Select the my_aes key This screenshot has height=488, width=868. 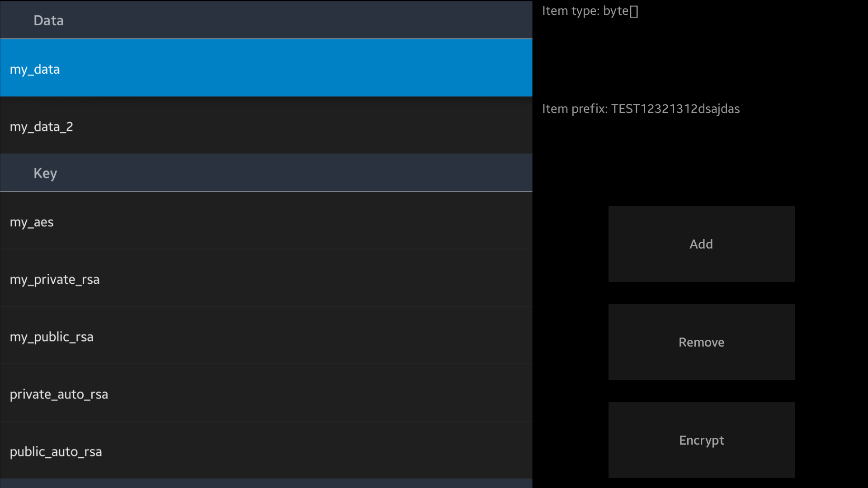coord(32,222)
